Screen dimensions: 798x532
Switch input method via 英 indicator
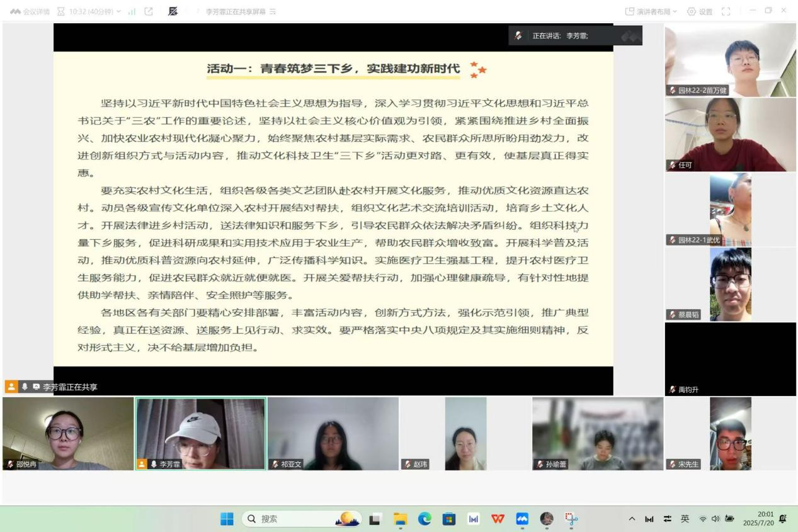click(685, 519)
